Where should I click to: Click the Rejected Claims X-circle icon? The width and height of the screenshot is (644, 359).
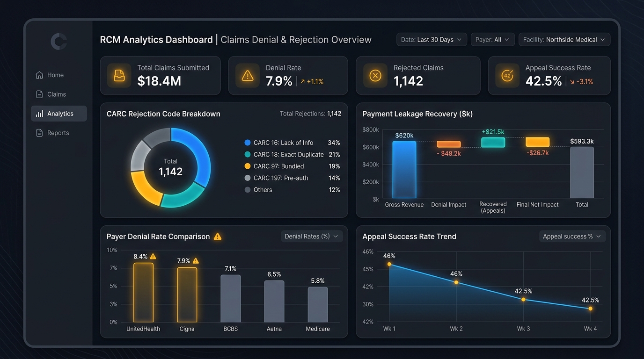(x=375, y=76)
